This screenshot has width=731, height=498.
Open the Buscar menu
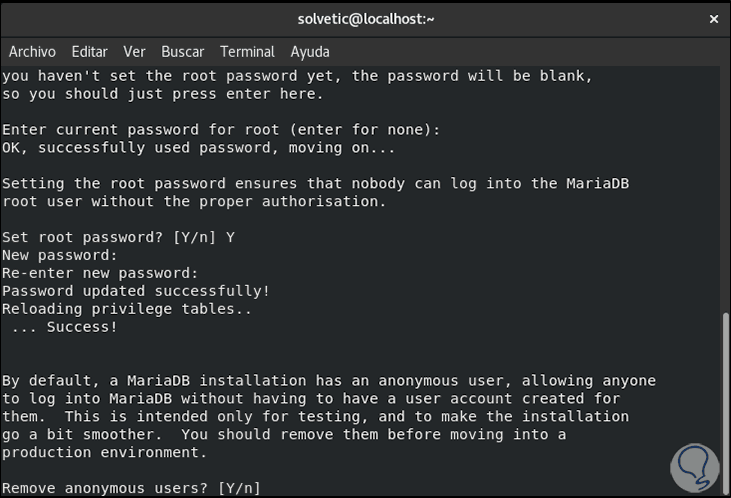click(182, 52)
